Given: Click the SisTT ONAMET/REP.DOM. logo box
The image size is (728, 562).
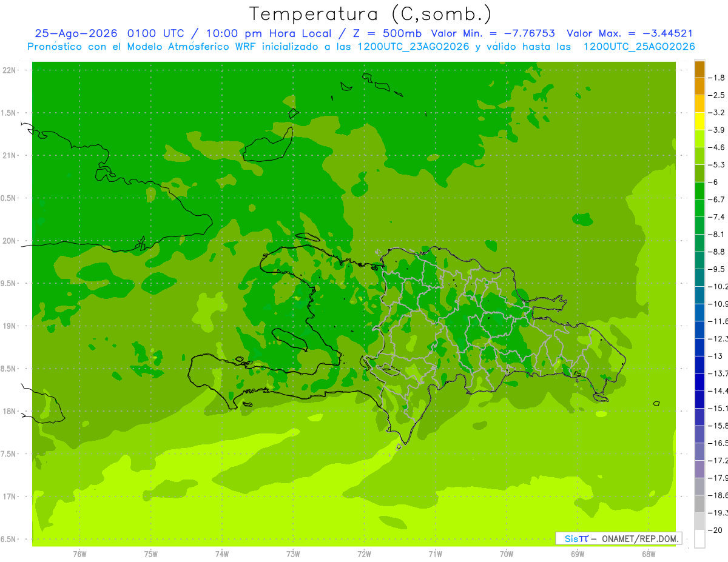Looking at the screenshot, I should pyautogui.click(x=618, y=538).
